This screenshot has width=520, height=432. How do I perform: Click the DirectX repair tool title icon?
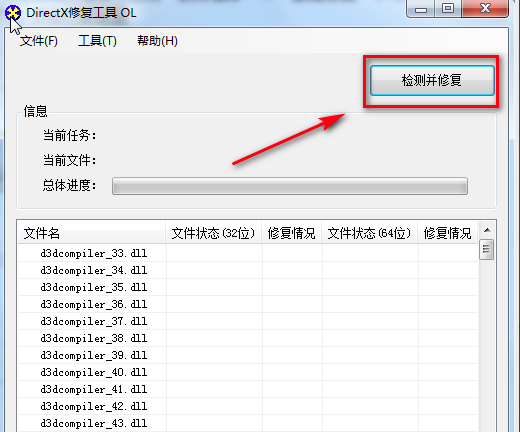[x=13, y=13]
